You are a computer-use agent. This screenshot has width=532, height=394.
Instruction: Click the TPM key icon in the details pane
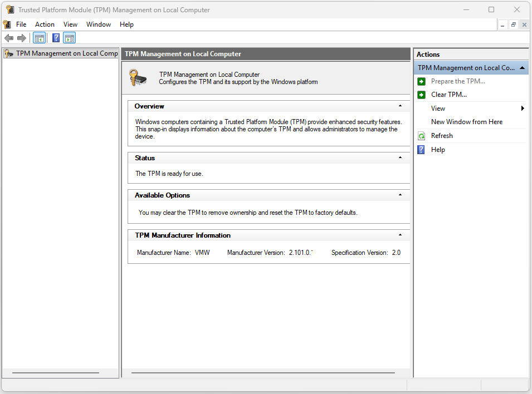click(x=137, y=77)
